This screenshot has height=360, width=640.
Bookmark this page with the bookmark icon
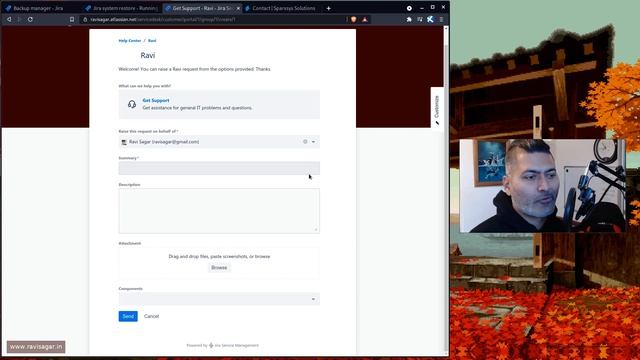(x=72, y=19)
